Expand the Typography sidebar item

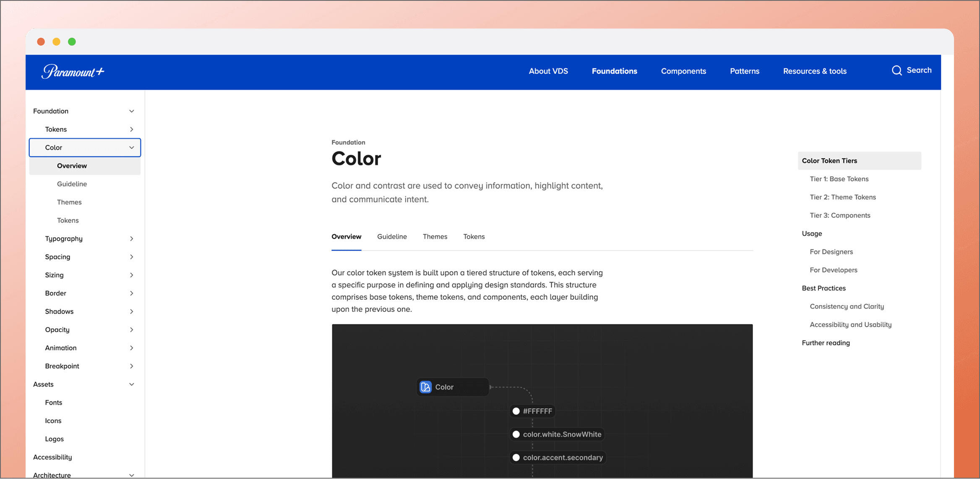[x=131, y=238]
